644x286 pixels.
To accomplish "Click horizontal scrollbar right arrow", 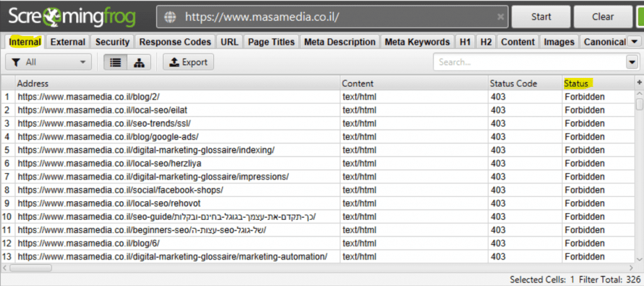I will [x=631, y=268].
